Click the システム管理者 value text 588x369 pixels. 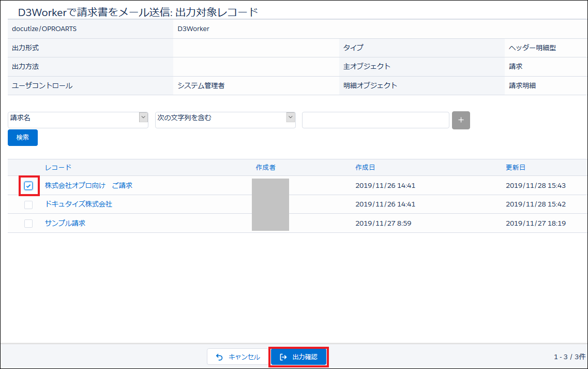tap(201, 85)
